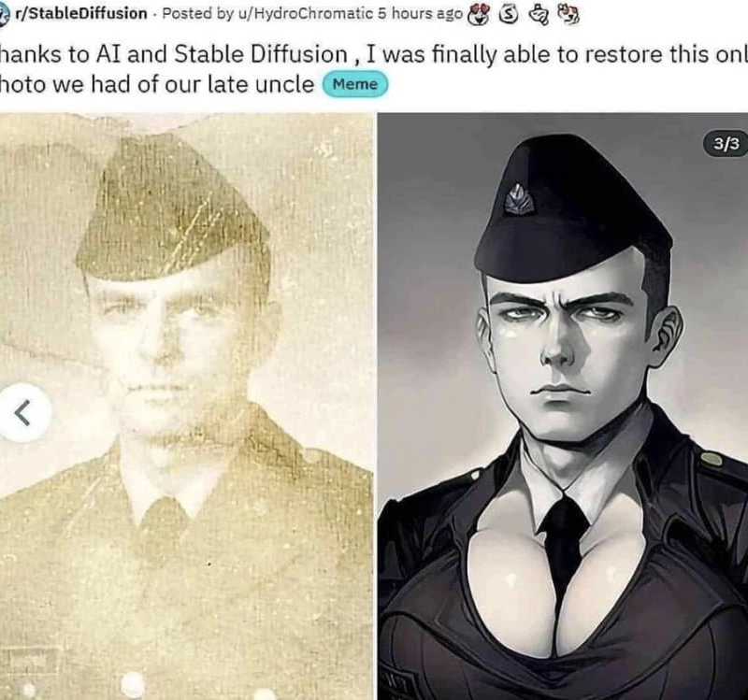Click the '5 hours ago' timestamp
Viewport: 748px width, 700px height.
[420, 13]
